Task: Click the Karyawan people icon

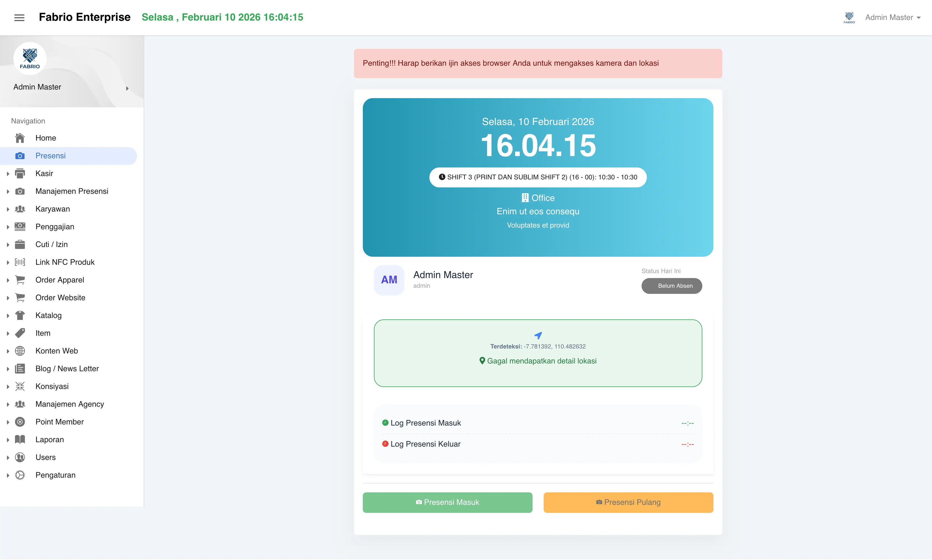Action: click(x=20, y=209)
